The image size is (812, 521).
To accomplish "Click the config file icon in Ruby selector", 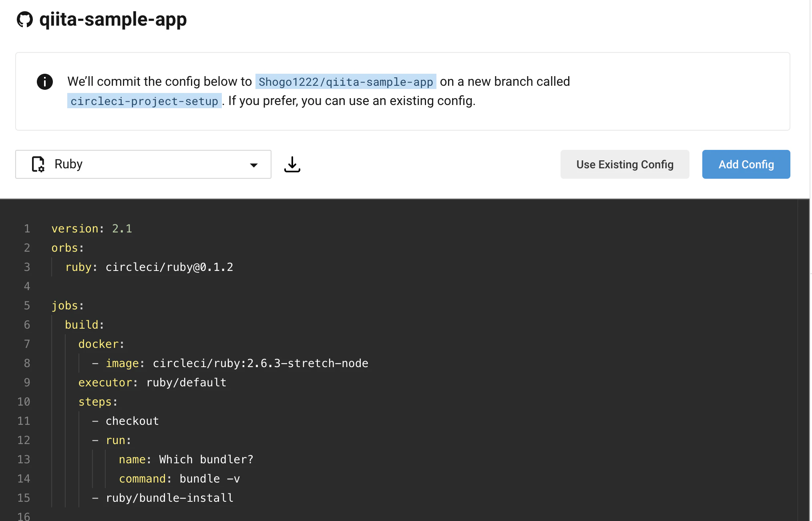I will coord(38,164).
